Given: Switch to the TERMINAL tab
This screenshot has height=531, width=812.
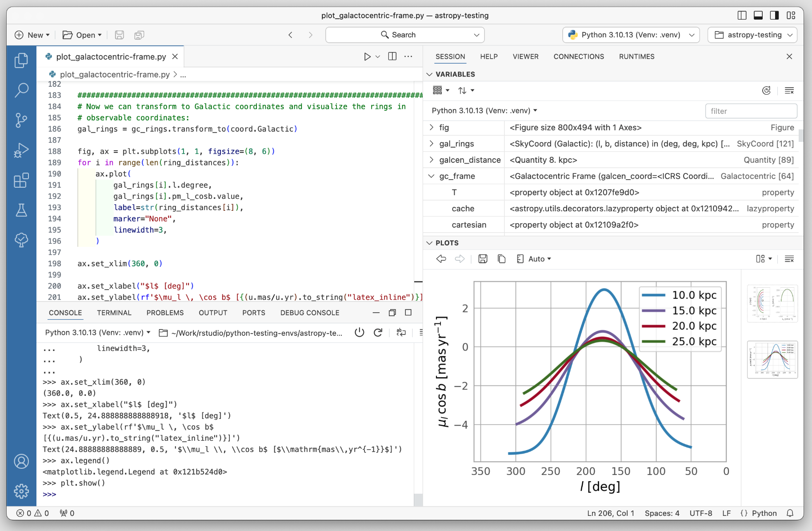Looking at the screenshot, I should [114, 313].
